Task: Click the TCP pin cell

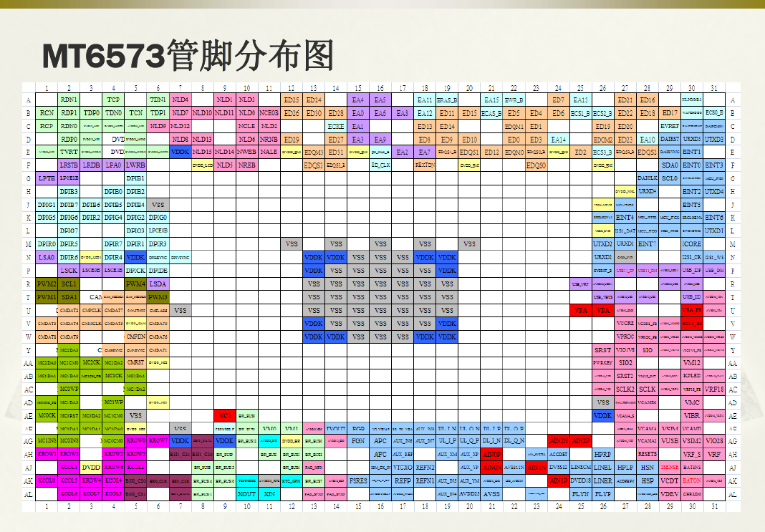Action: (x=113, y=100)
